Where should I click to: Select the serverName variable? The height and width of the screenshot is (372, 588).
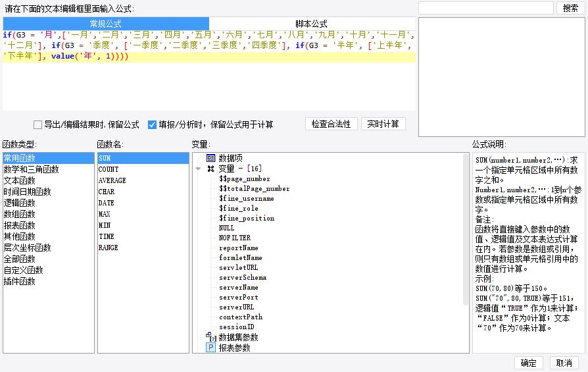pyautogui.click(x=239, y=287)
